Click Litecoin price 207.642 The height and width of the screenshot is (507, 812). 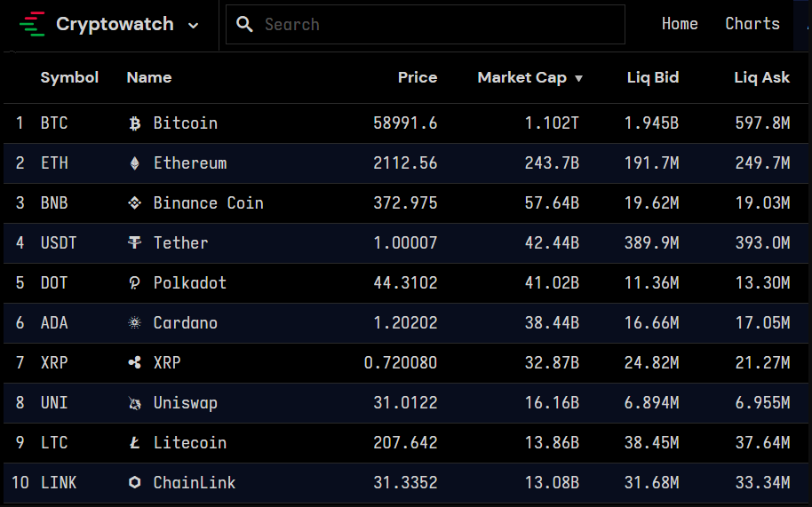click(x=405, y=443)
